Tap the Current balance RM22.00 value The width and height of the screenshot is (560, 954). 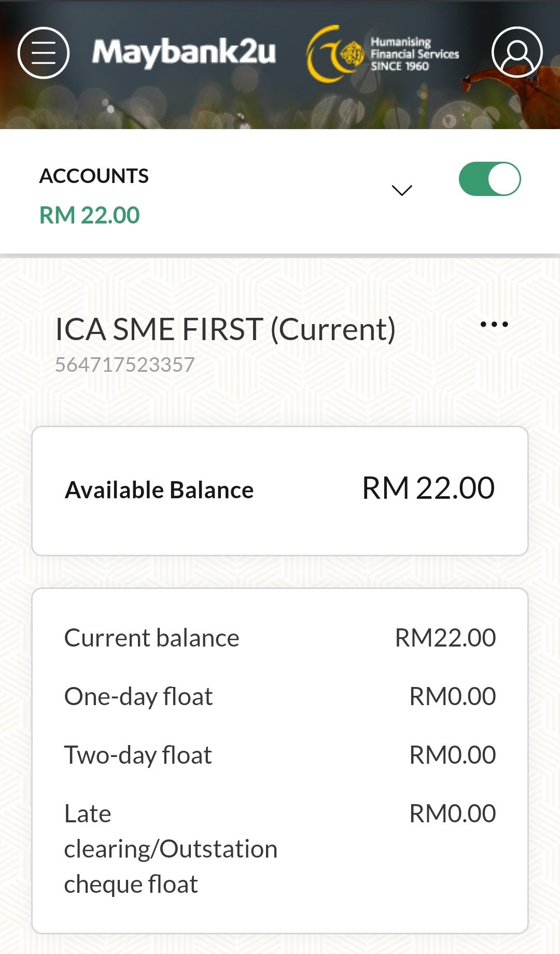point(445,638)
